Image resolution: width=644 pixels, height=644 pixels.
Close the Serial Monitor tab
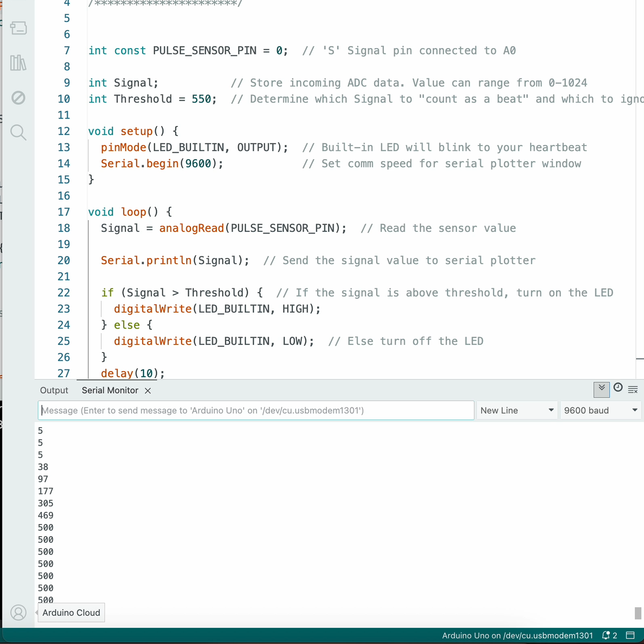click(x=147, y=390)
